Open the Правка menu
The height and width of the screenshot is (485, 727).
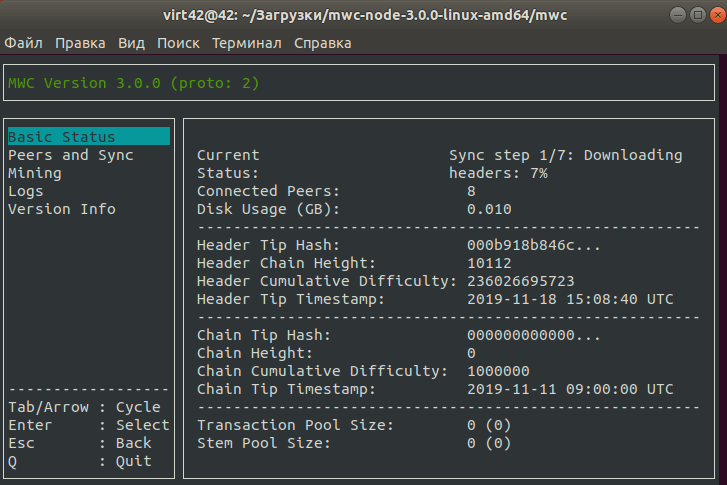[x=80, y=43]
